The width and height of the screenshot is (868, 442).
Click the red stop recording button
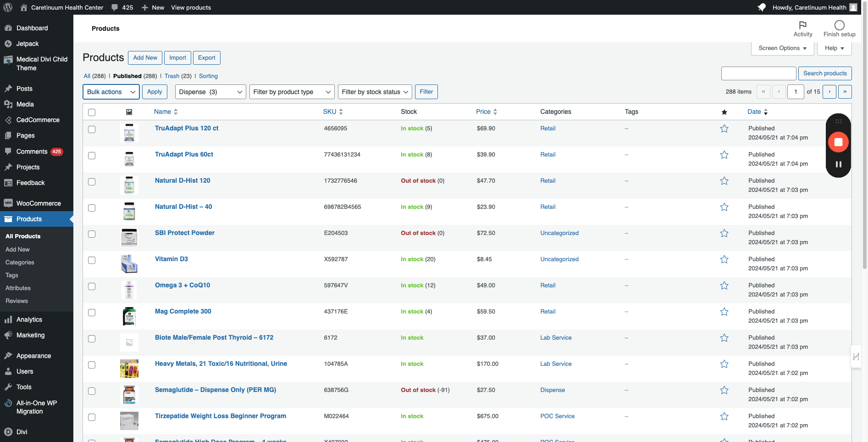coord(838,142)
